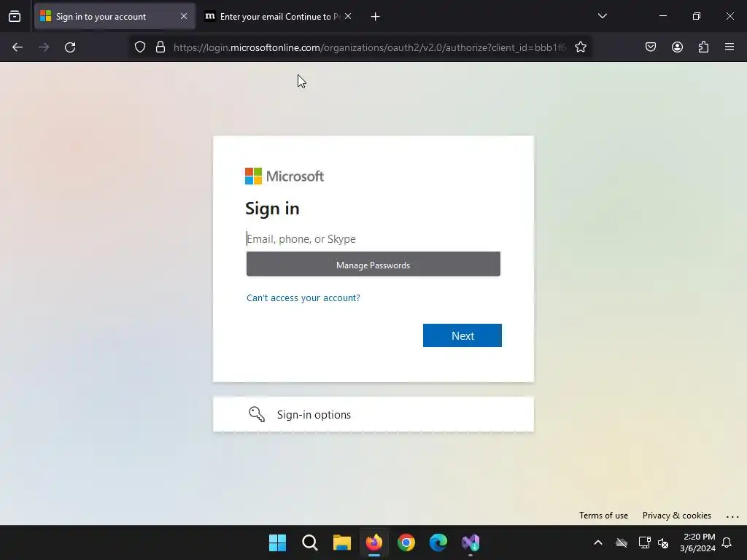747x560 pixels.
Task: Click Firefox icon in taskbar
Action: pos(374,542)
